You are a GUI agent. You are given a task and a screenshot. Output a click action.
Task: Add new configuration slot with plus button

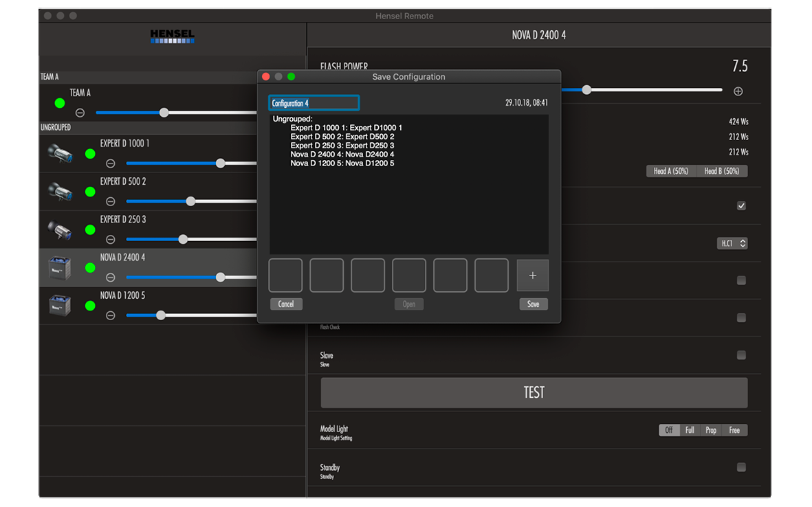point(532,275)
